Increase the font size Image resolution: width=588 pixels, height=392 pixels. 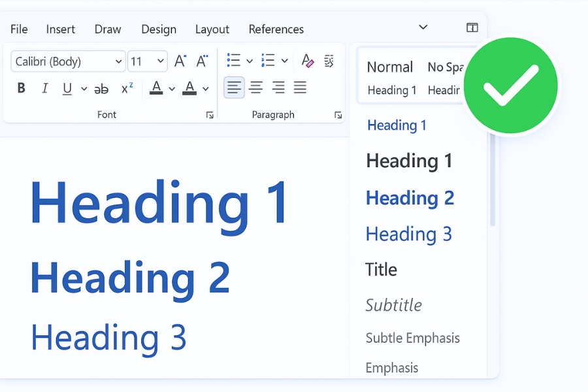[180, 60]
